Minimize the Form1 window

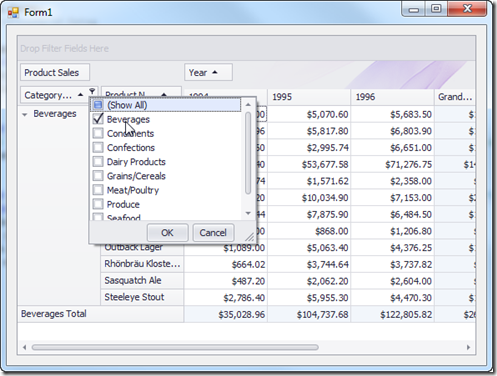(414, 9)
